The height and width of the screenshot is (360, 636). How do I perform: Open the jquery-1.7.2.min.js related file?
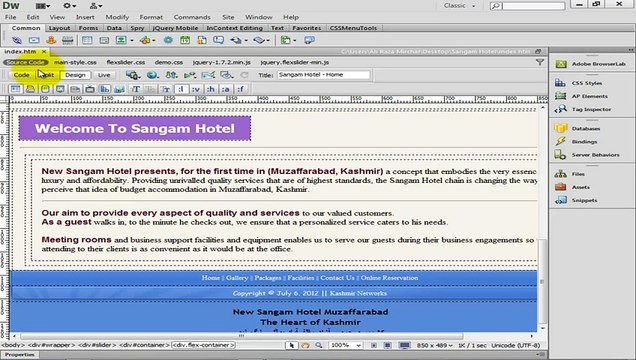[221, 62]
